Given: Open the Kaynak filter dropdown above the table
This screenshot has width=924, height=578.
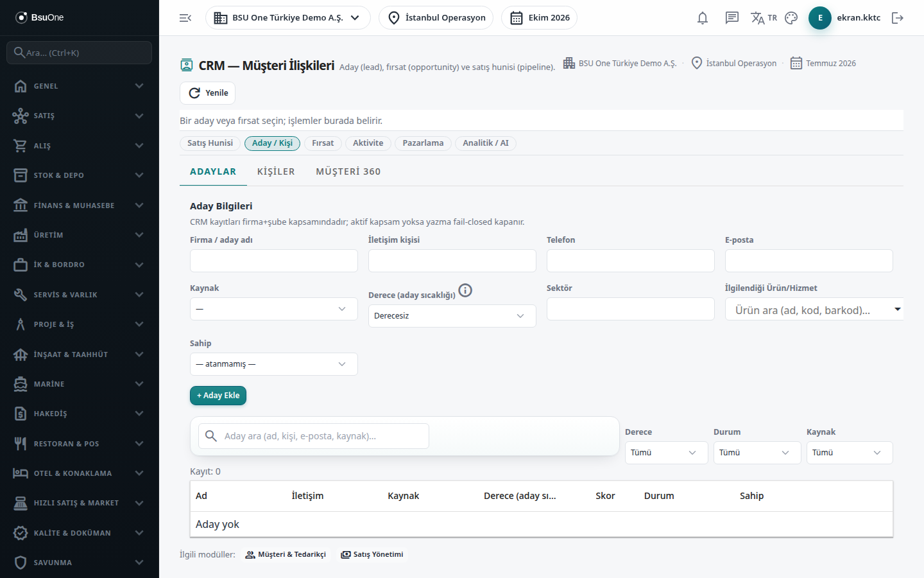Looking at the screenshot, I should tap(850, 453).
